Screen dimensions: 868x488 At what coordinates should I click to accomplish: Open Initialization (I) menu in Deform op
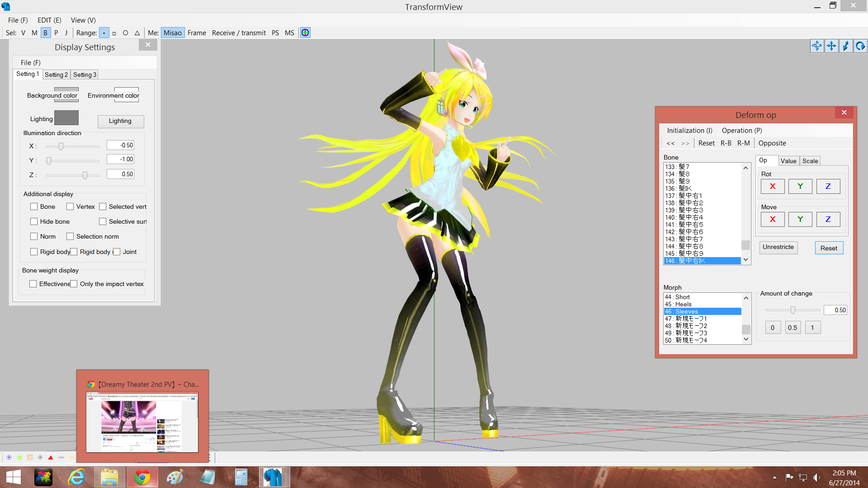click(x=689, y=130)
